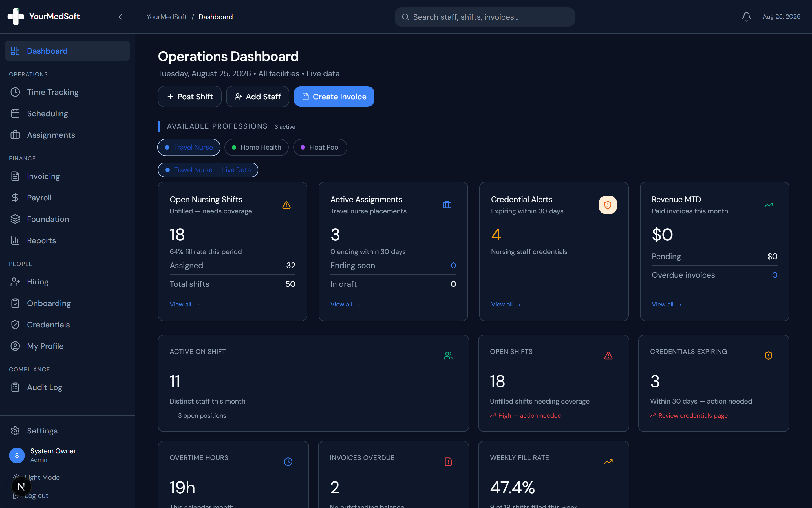Viewport: 812px width, 508px height.
Task: Click the Settings gear icon
Action: 15,431
